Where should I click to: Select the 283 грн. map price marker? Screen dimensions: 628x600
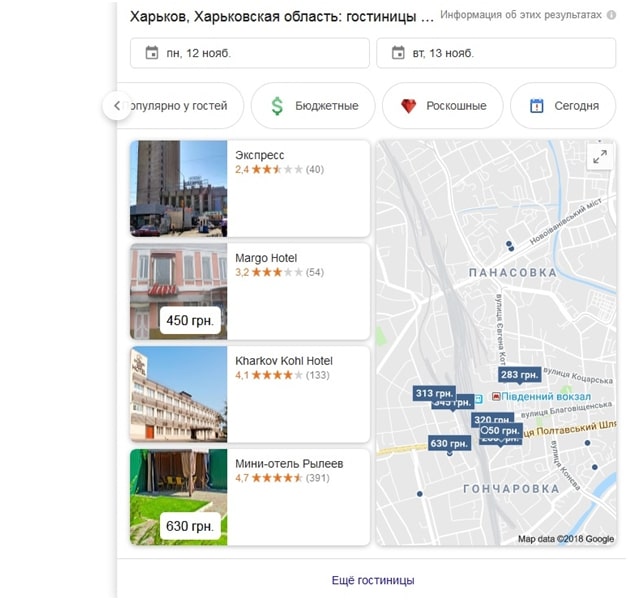(x=519, y=375)
